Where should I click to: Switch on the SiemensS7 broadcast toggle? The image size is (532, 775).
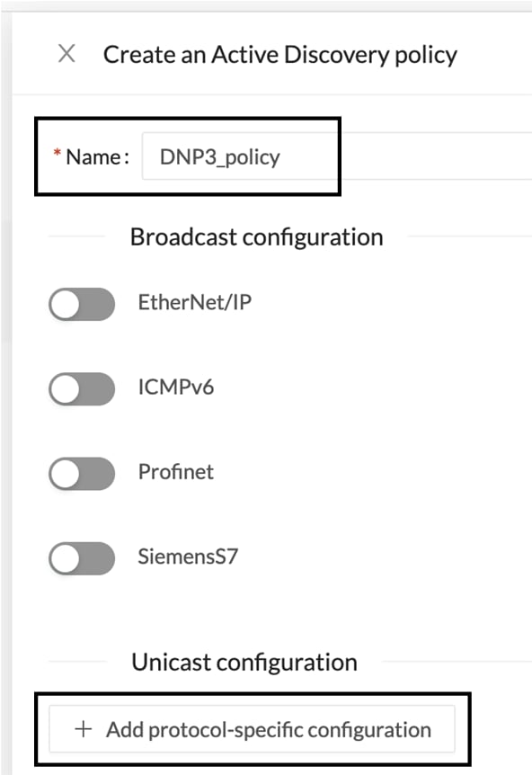pos(82,558)
